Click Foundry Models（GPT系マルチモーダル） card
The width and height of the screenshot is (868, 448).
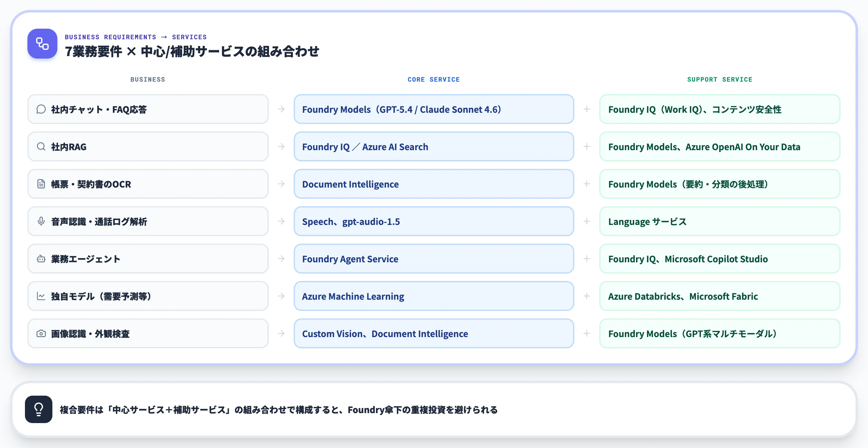(720, 333)
